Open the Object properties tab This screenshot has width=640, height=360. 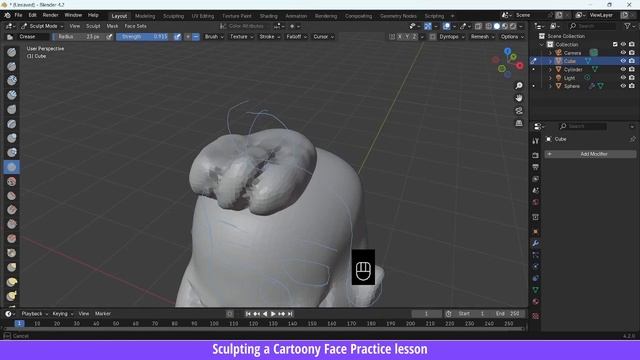(536, 232)
